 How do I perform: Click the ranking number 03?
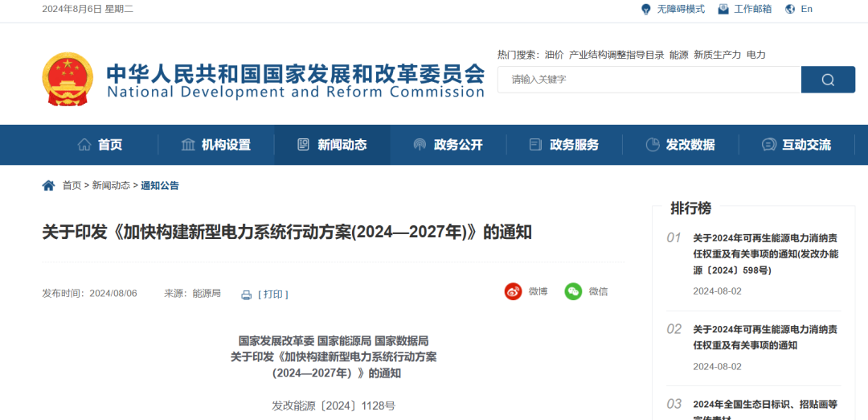pos(674,404)
